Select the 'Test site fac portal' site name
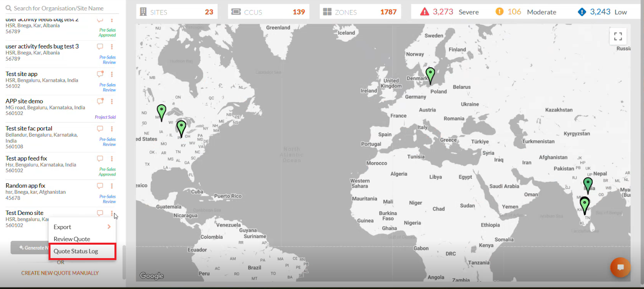 pyautogui.click(x=29, y=128)
